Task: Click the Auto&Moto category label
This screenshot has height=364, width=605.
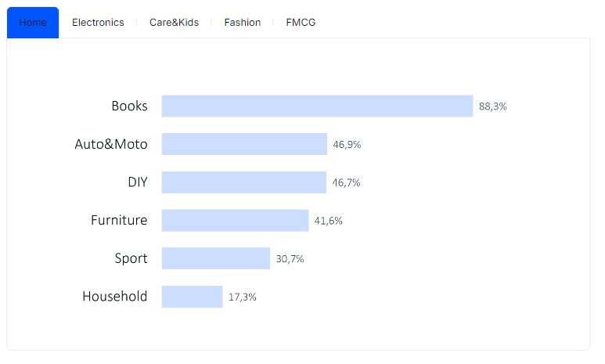Action: tap(111, 144)
